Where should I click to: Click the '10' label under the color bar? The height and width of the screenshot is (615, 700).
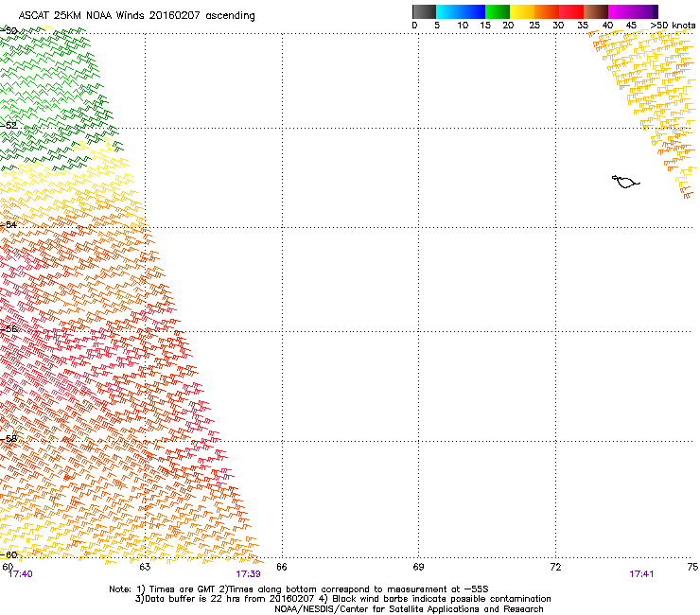coord(463,26)
